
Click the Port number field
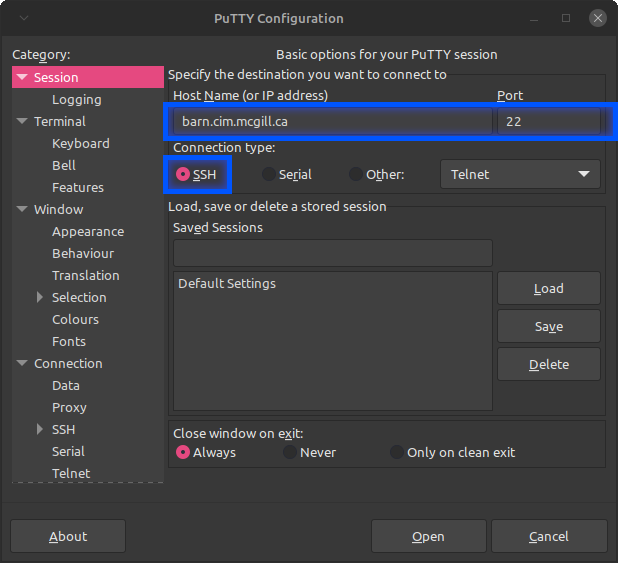548,121
